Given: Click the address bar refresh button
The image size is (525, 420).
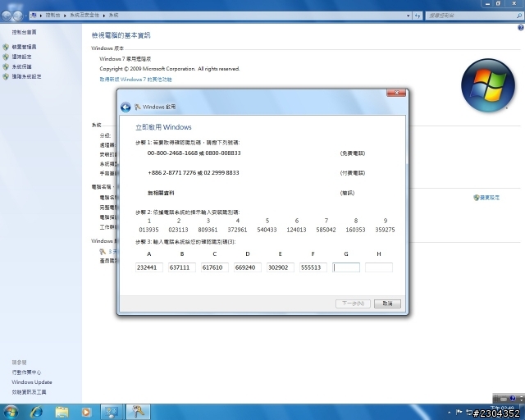Looking at the screenshot, I should (418, 16).
